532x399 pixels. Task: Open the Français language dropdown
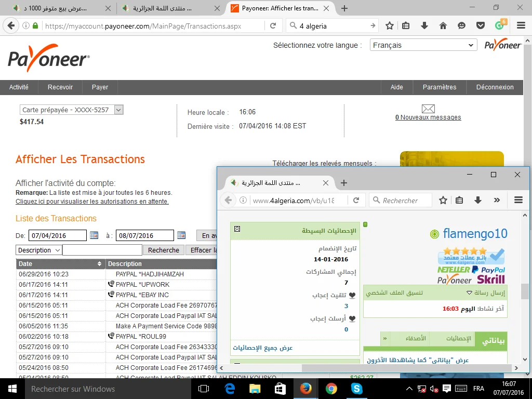423,45
